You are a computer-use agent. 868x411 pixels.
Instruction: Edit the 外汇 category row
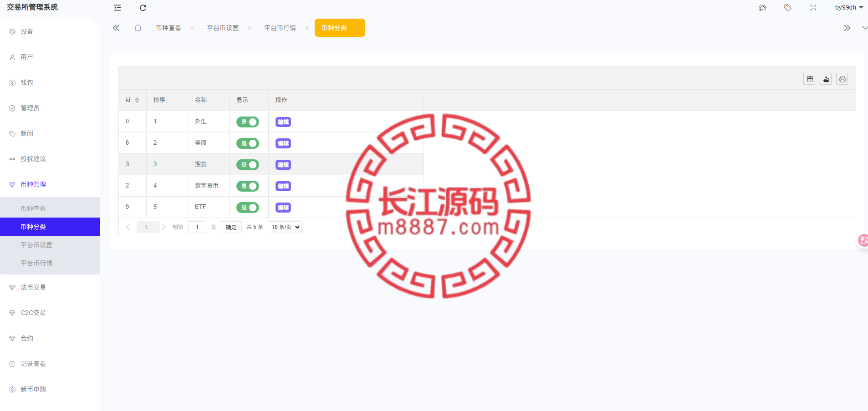tap(283, 122)
